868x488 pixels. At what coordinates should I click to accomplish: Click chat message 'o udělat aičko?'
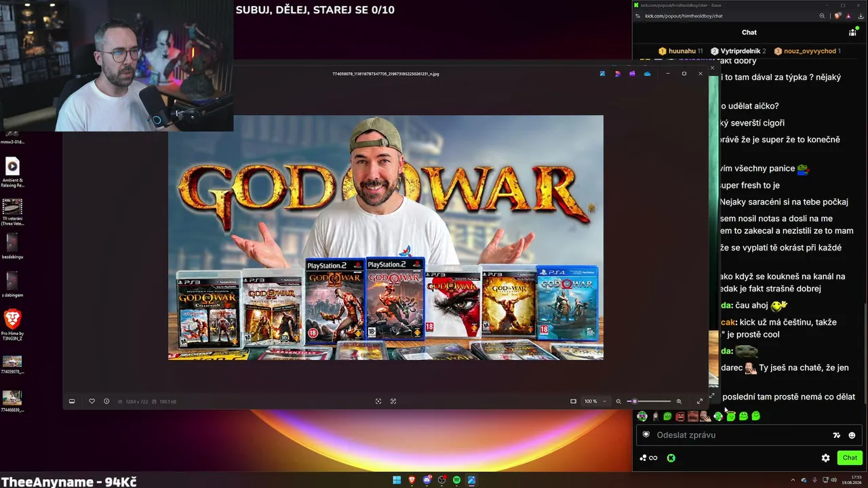(749, 106)
